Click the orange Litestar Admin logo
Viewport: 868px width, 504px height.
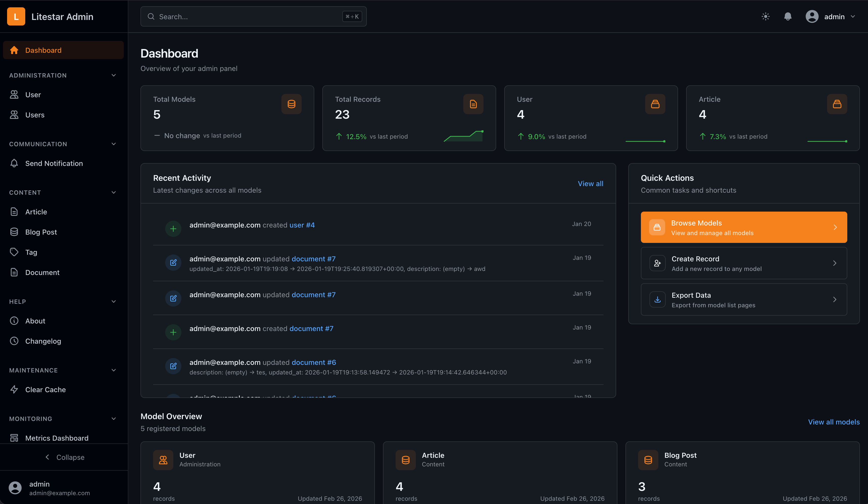(x=16, y=16)
